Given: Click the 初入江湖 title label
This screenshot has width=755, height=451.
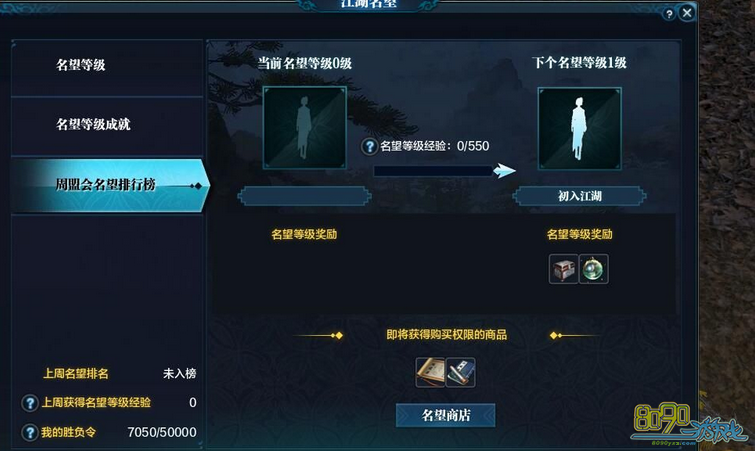Looking at the screenshot, I should pos(579,196).
